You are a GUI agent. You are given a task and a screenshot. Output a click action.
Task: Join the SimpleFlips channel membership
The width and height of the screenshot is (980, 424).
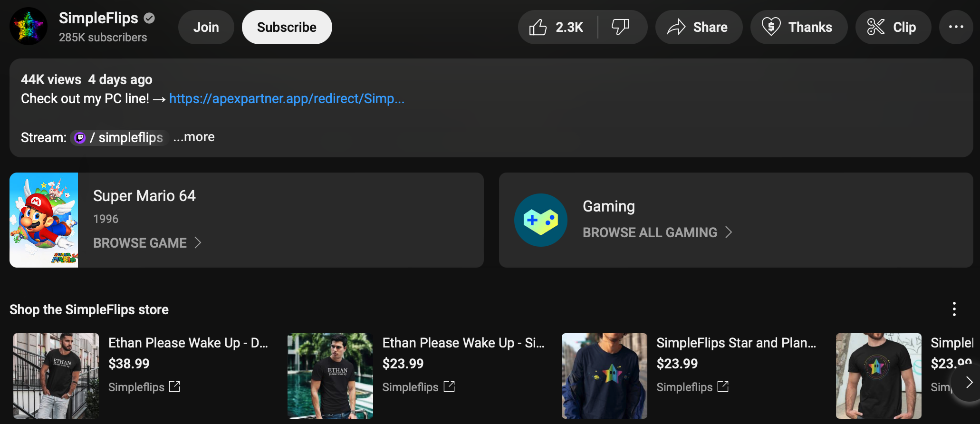pos(206,27)
